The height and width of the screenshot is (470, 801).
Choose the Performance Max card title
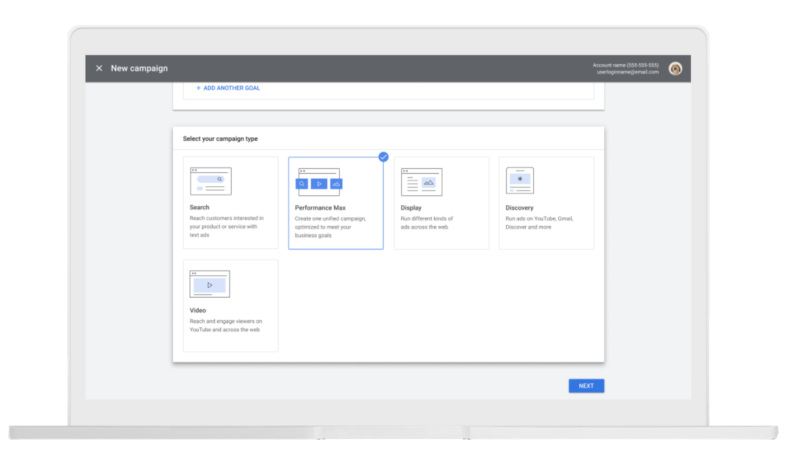320,208
